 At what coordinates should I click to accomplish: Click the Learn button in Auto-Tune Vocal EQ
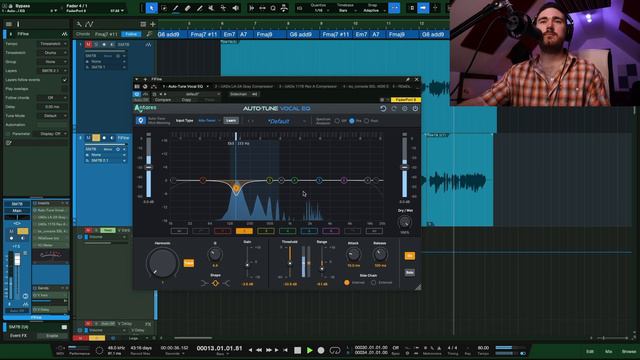(231, 120)
